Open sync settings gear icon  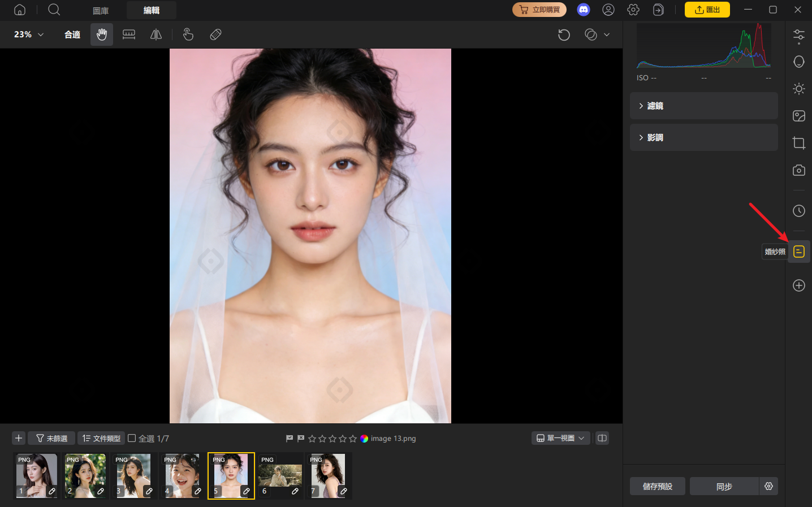tap(768, 486)
